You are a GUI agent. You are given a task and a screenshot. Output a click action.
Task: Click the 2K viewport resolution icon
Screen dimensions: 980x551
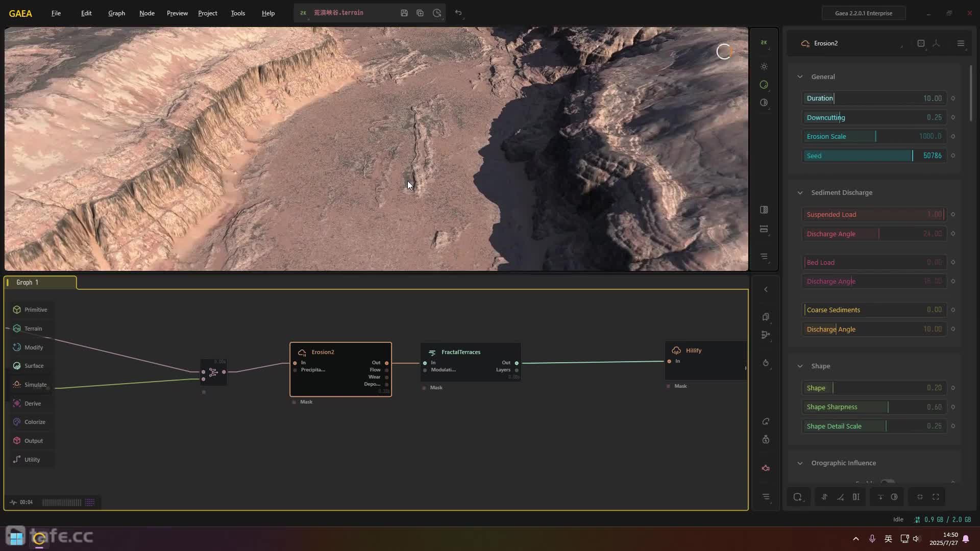click(764, 43)
